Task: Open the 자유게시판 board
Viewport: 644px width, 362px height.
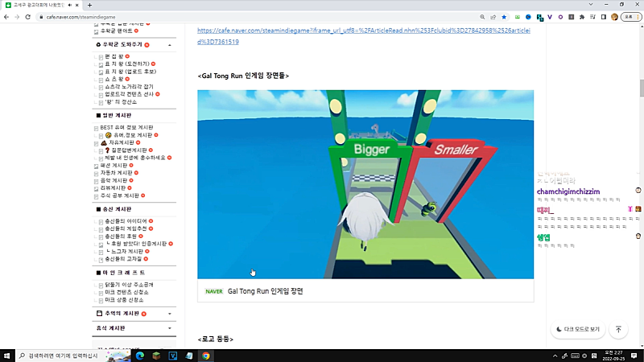Action: [x=122, y=142]
